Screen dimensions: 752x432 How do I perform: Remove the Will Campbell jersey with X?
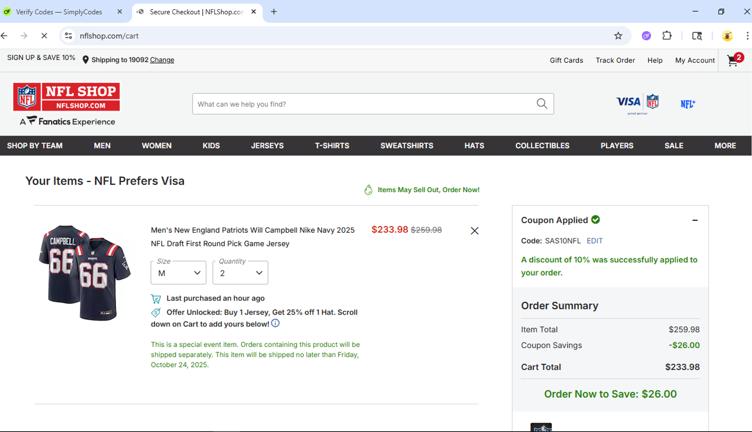[x=474, y=231]
